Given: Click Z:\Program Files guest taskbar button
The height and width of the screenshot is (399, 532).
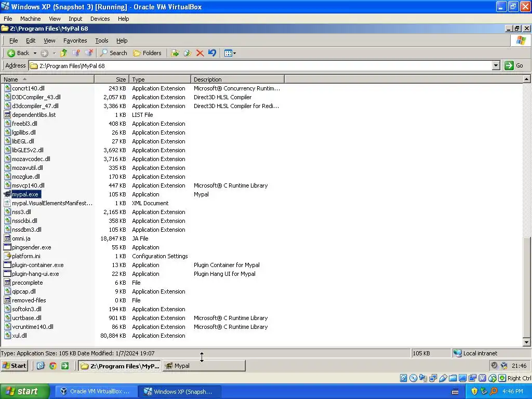Looking at the screenshot, I should pos(120,366).
